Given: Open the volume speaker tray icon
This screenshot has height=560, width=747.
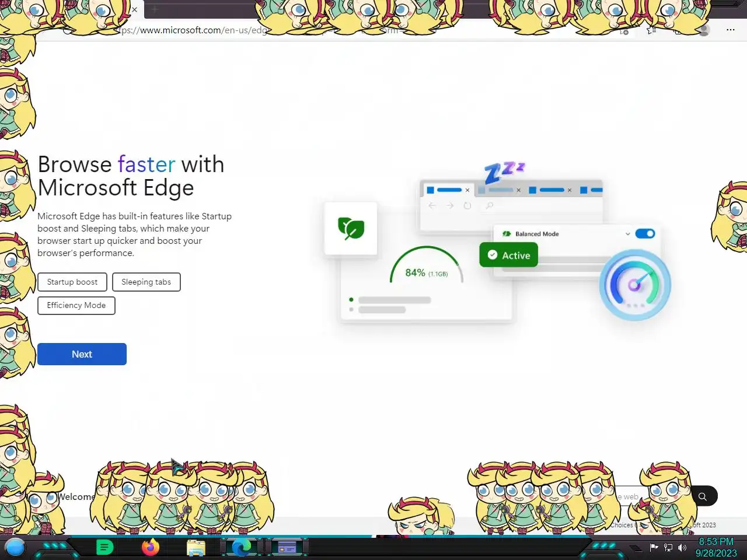Looking at the screenshot, I should click(x=682, y=547).
